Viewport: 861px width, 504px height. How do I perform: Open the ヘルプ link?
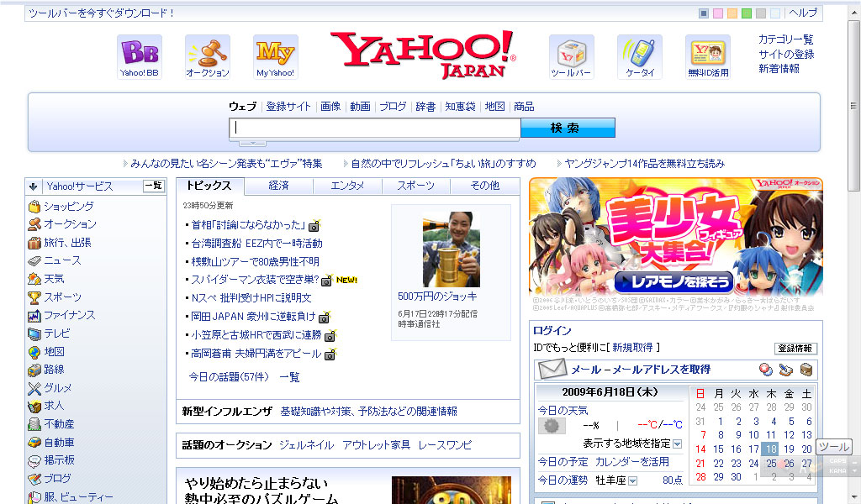tap(803, 13)
